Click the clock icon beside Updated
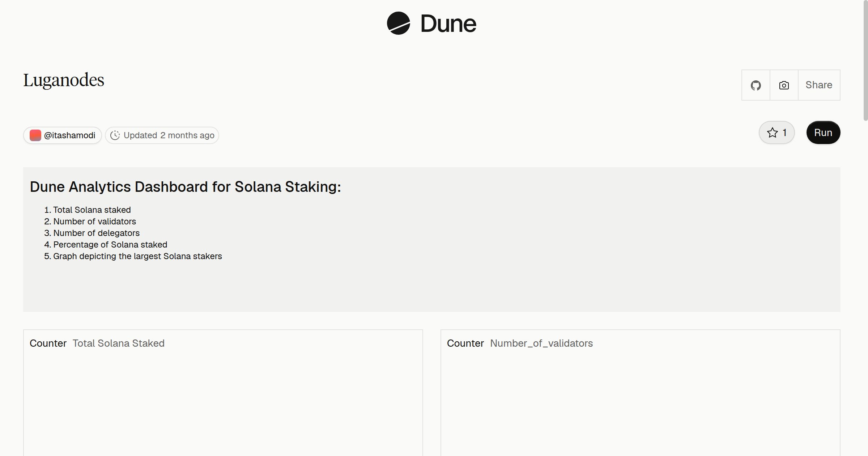This screenshot has height=456, width=868. tap(115, 135)
